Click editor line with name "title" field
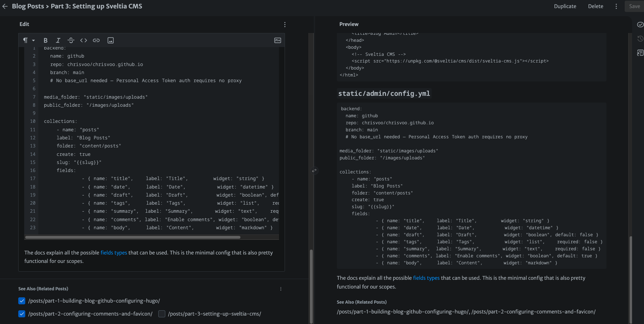The width and height of the screenshot is (644, 324). (x=173, y=179)
